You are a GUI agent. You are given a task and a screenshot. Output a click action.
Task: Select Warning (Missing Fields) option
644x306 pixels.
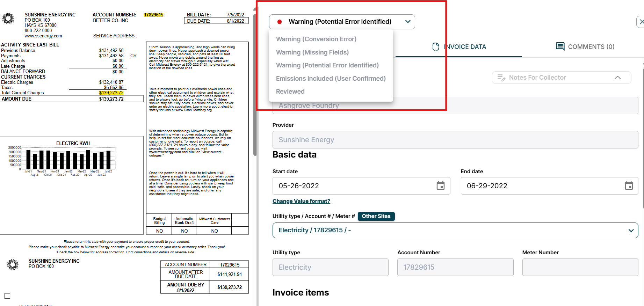[312, 52]
